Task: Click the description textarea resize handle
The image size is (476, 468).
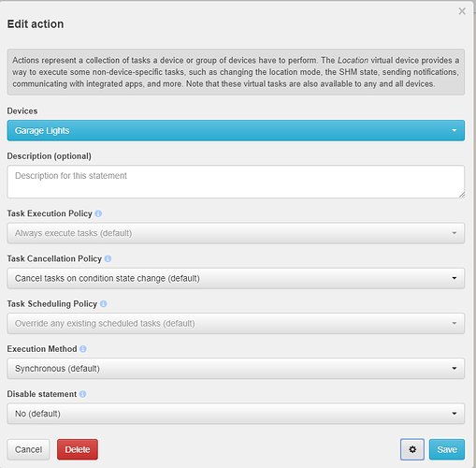Action: (x=462, y=195)
